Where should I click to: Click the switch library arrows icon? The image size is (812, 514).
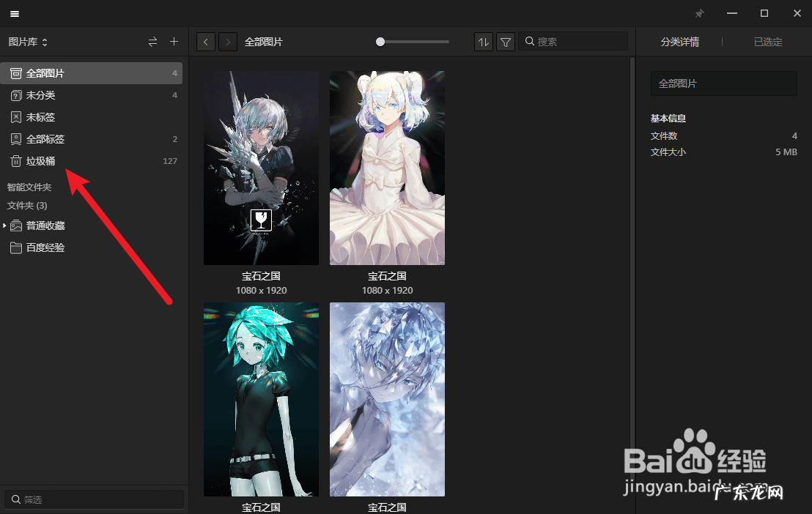coord(152,42)
